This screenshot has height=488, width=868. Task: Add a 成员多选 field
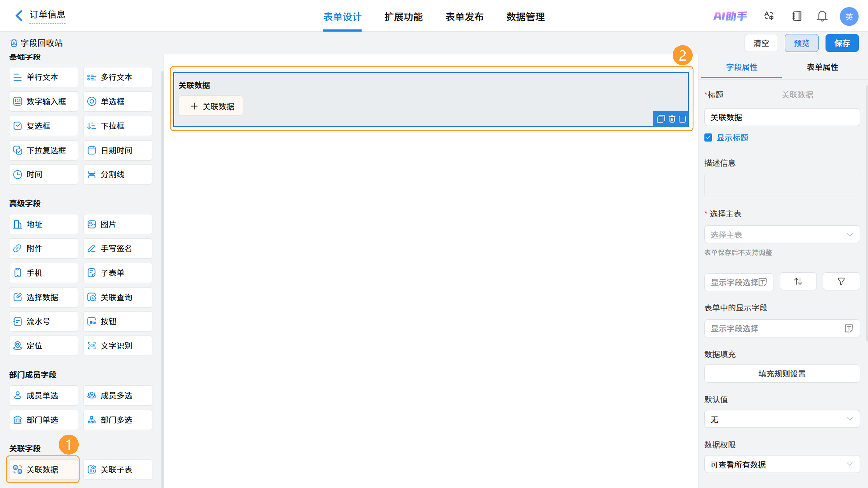[118, 396]
